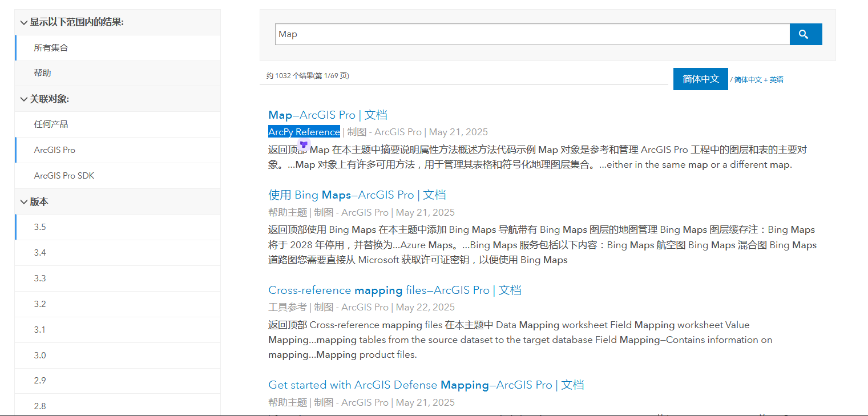
Task: Open Get started with ArcGIS Defense Mapping
Action: (426, 385)
